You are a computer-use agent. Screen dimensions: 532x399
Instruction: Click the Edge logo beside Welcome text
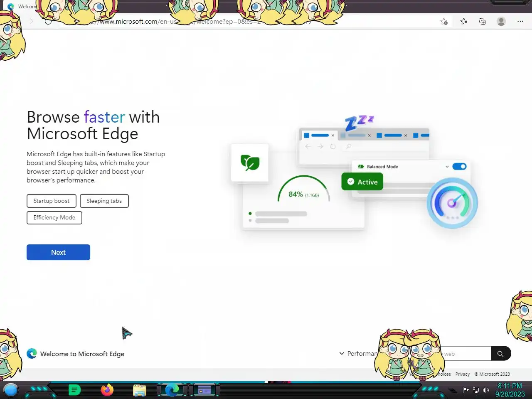pyautogui.click(x=32, y=354)
